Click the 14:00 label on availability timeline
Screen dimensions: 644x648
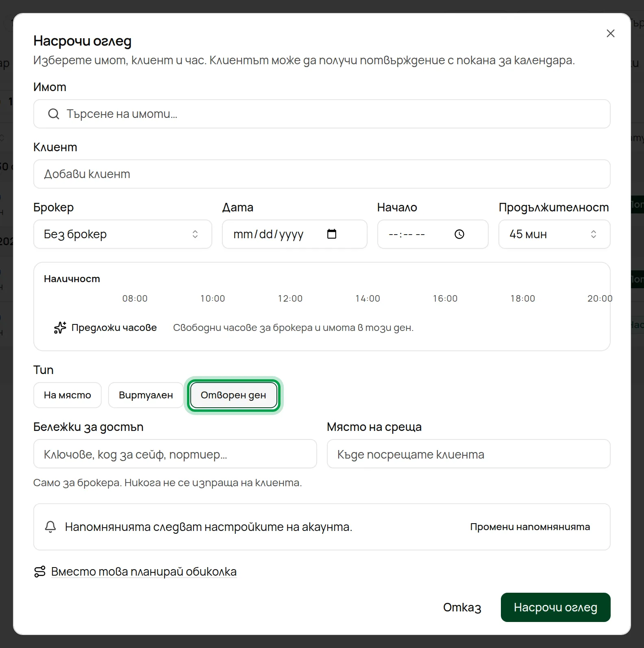tap(368, 298)
